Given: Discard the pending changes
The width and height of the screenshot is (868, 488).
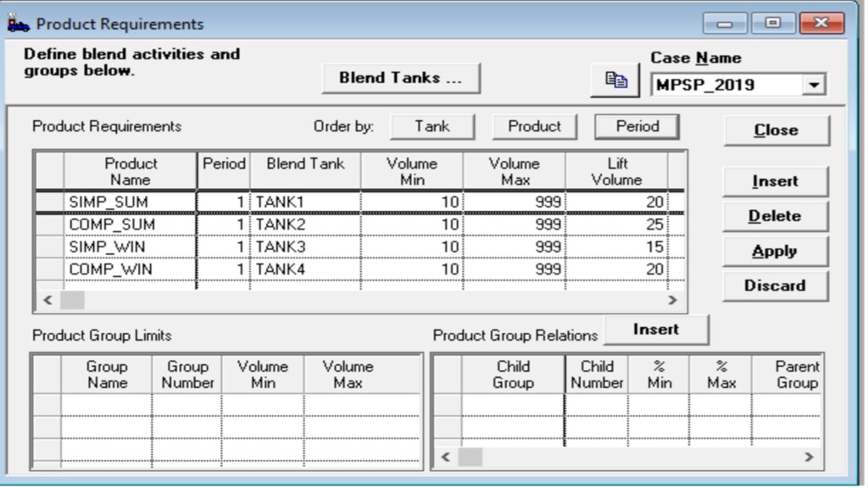Looking at the screenshot, I should tap(775, 286).
